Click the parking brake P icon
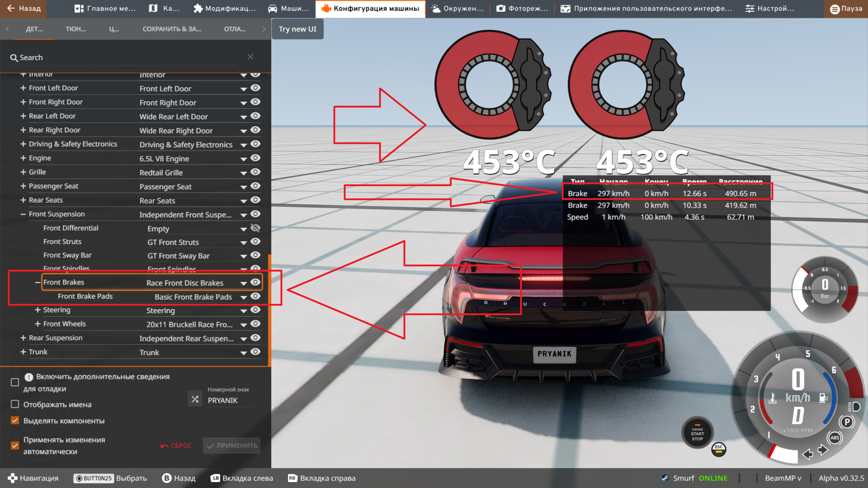Image resolution: width=868 pixels, height=488 pixels. (847, 422)
